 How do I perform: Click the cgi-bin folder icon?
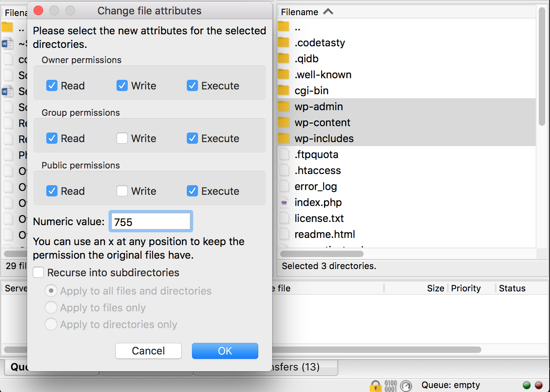click(283, 91)
